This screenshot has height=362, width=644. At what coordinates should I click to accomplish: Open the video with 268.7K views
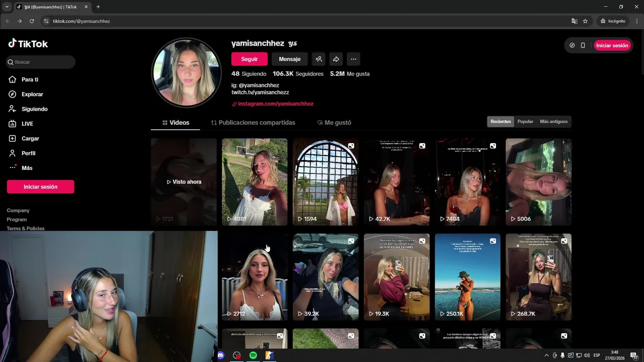[538, 277]
